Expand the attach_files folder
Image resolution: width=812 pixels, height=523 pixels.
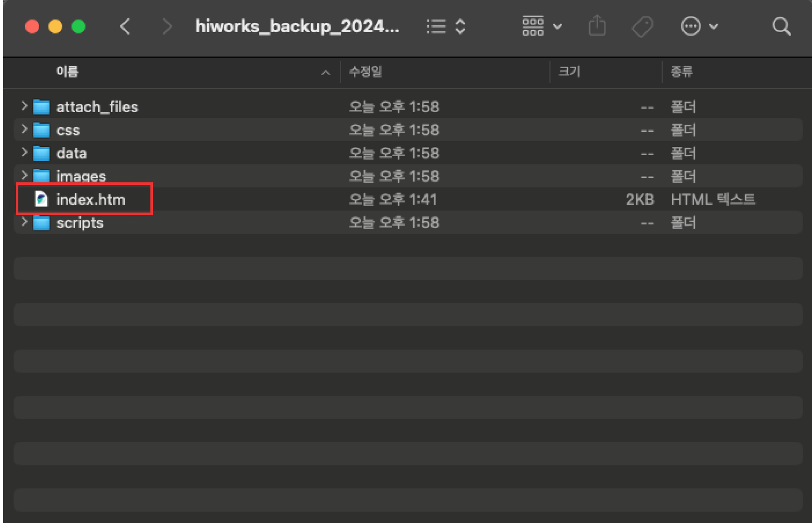pos(24,106)
